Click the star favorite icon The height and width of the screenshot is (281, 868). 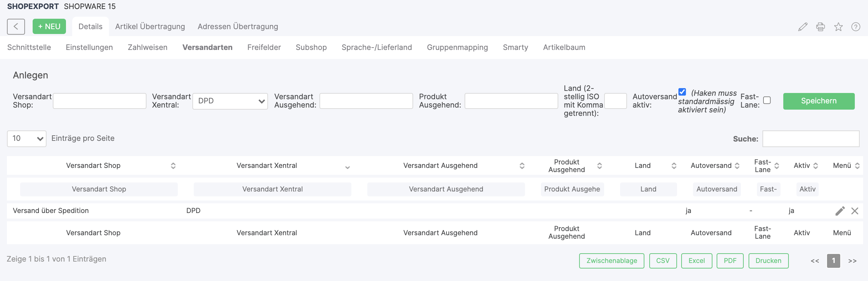click(838, 27)
